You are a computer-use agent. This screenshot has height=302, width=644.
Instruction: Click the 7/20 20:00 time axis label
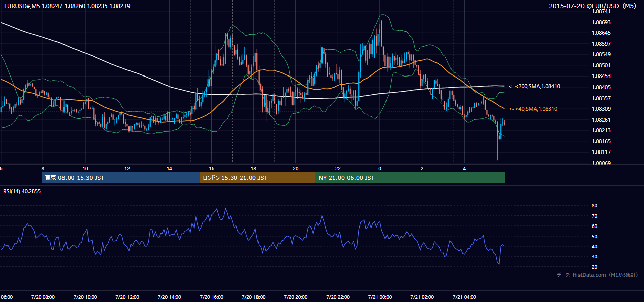coord(296,297)
